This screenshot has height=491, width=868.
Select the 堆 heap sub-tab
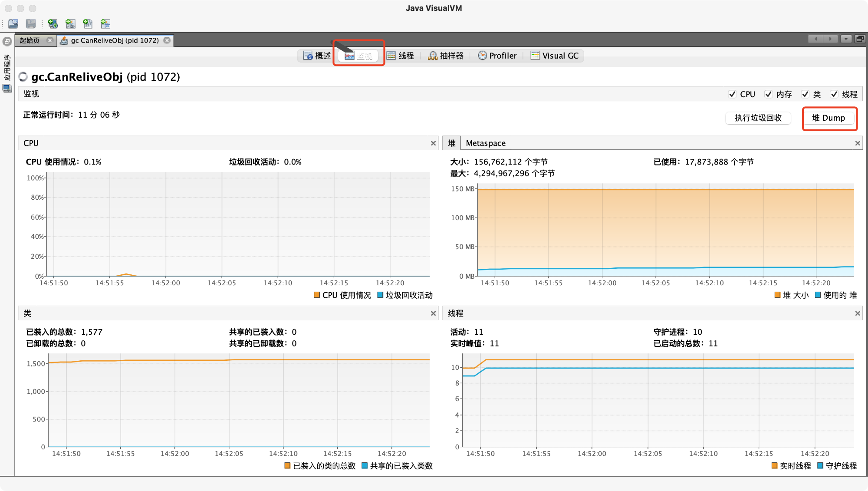click(x=451, y=143)
